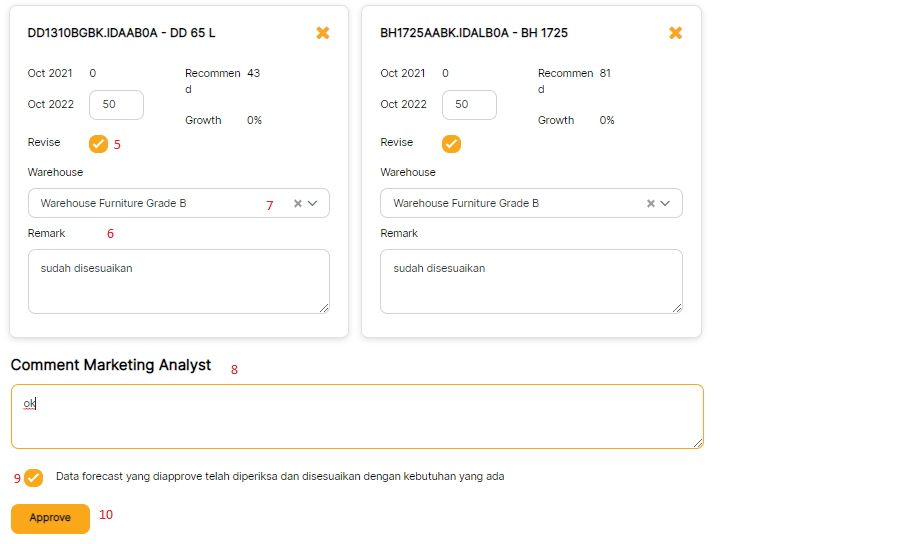Untick Revise checkbox in BH 1725 card

click(451, 144)
